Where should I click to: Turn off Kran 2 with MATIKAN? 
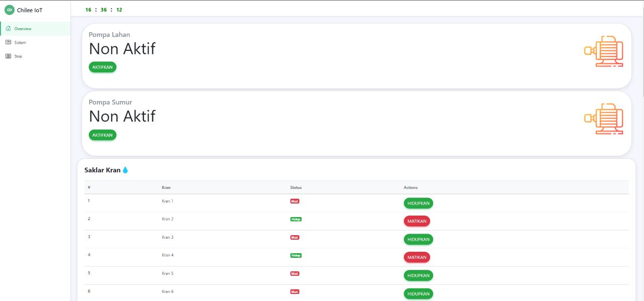tap(417, 221)
